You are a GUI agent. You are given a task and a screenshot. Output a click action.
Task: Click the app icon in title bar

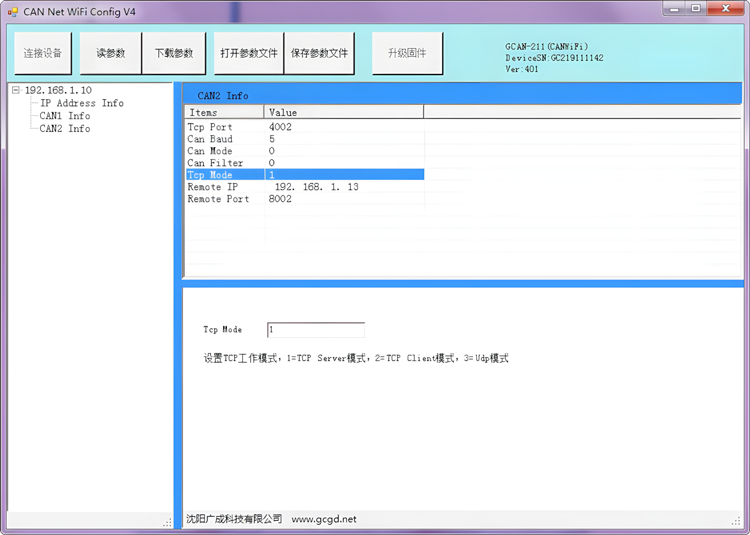click(x=13, y=10)
